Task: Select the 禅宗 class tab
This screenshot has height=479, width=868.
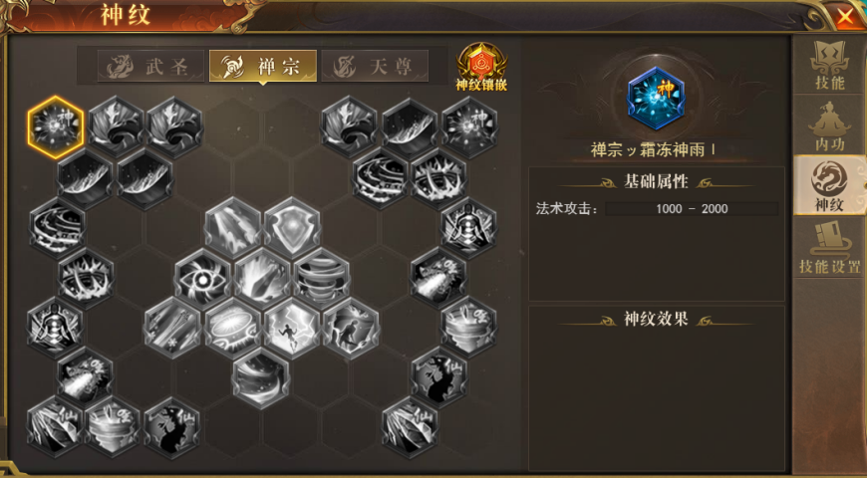Action: pos(263,67)
